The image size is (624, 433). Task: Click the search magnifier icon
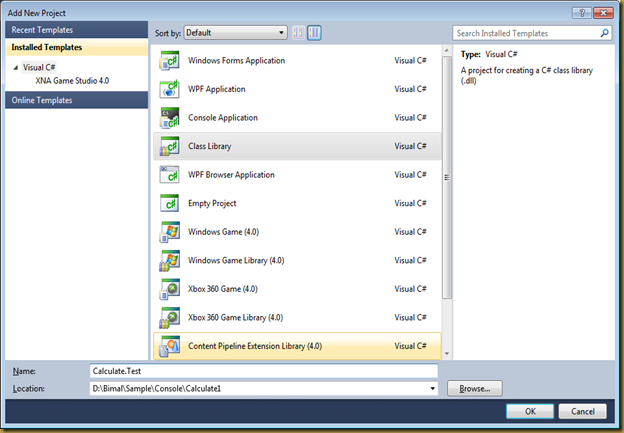[x=604, y=33]
